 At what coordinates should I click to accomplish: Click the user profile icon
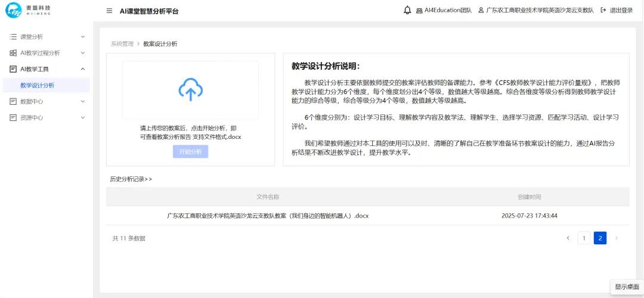point(481,11)
